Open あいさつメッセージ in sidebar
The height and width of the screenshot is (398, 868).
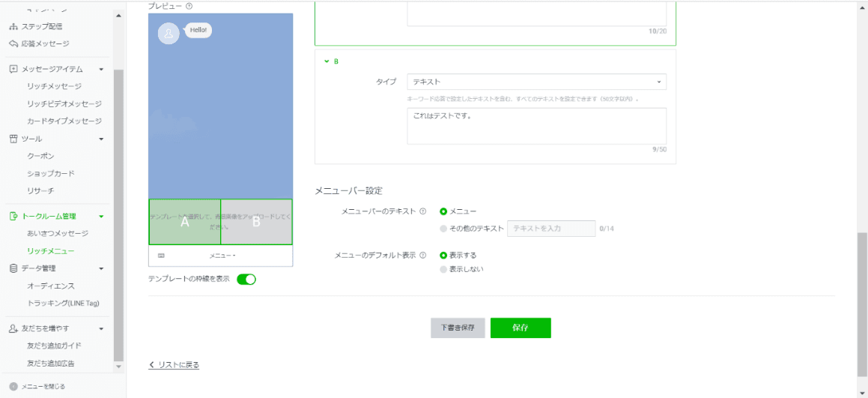click(x=58, y=233)
